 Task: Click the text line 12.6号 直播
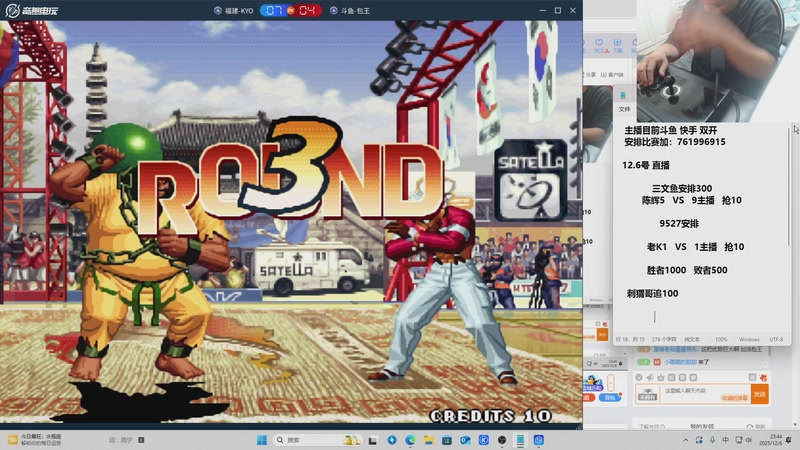click(645, 165)
